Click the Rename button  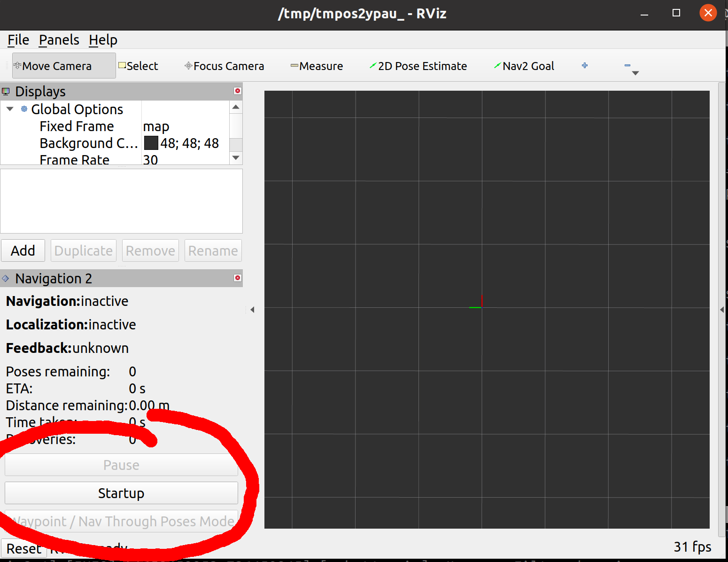click(x=213, y=250)
